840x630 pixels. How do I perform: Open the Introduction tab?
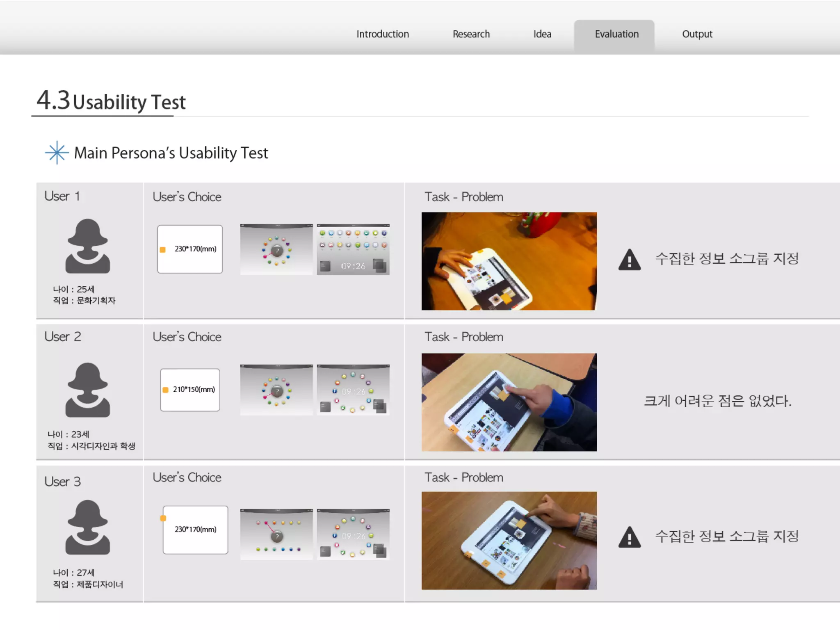click(382, 34)
